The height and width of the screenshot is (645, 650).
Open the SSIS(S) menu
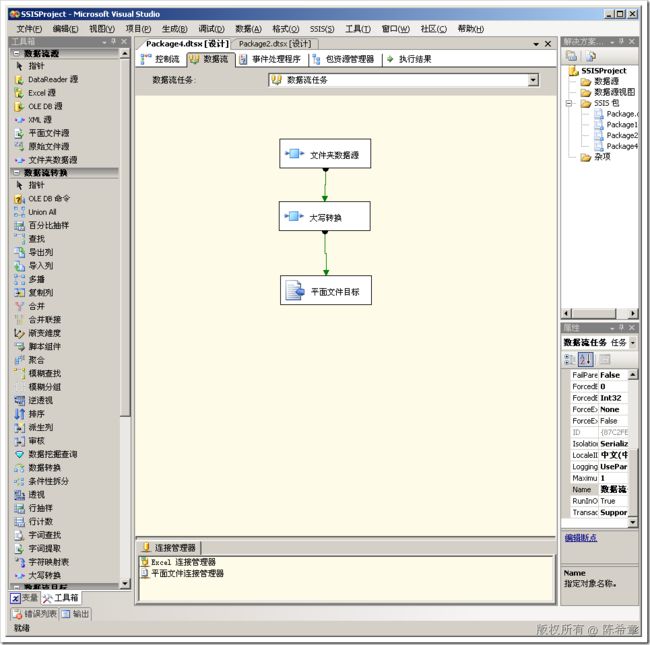click(322, 29)
